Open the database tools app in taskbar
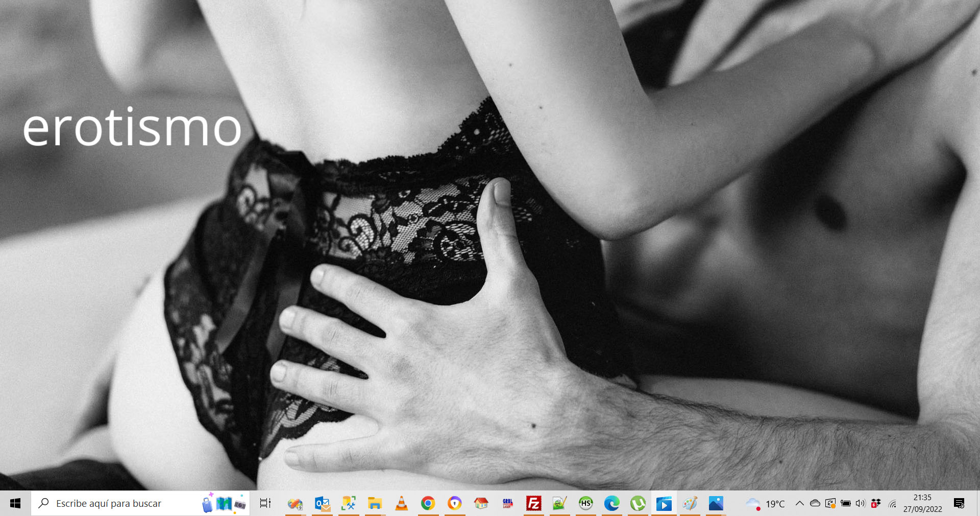Image resolution: width=980 pixels, height=516 pixels. [x=349, y=504]
